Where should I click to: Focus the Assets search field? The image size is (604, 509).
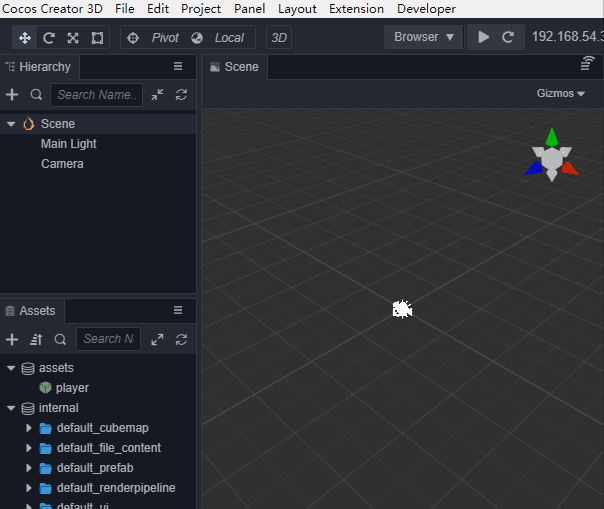point(109,339)
